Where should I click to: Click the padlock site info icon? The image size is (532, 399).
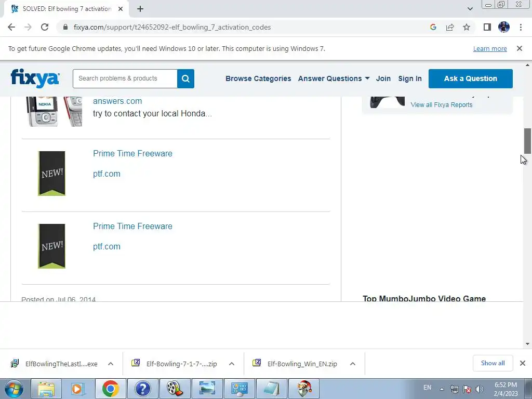coord(65,27)
